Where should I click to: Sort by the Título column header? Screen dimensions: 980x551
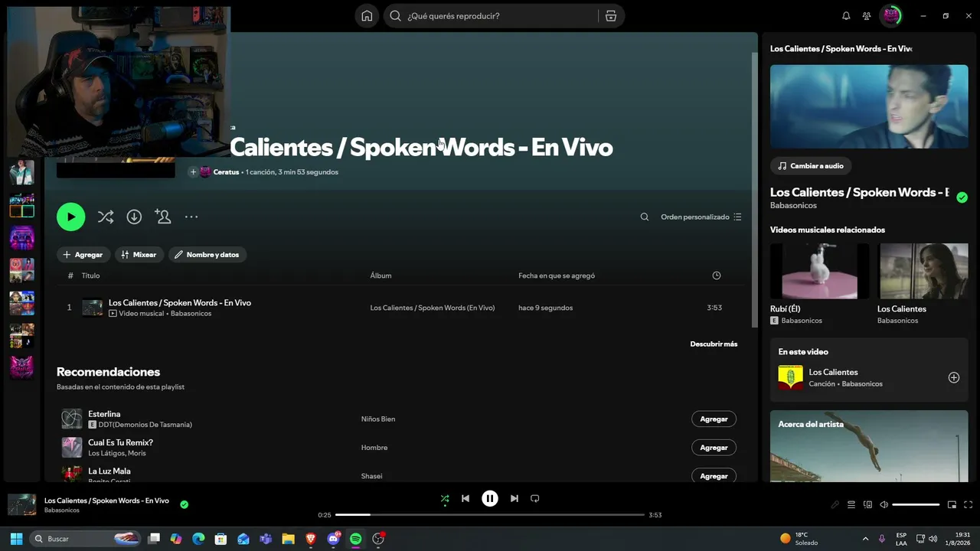91,275
